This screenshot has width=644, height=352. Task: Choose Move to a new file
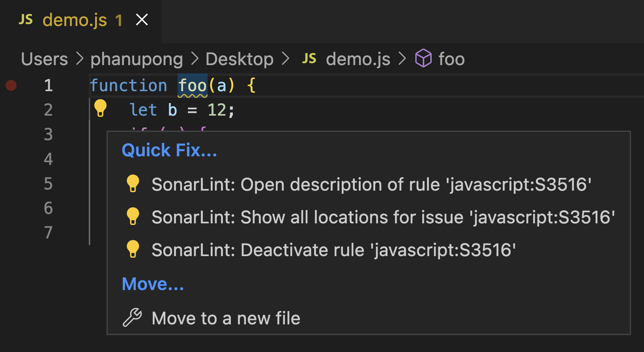368,318
